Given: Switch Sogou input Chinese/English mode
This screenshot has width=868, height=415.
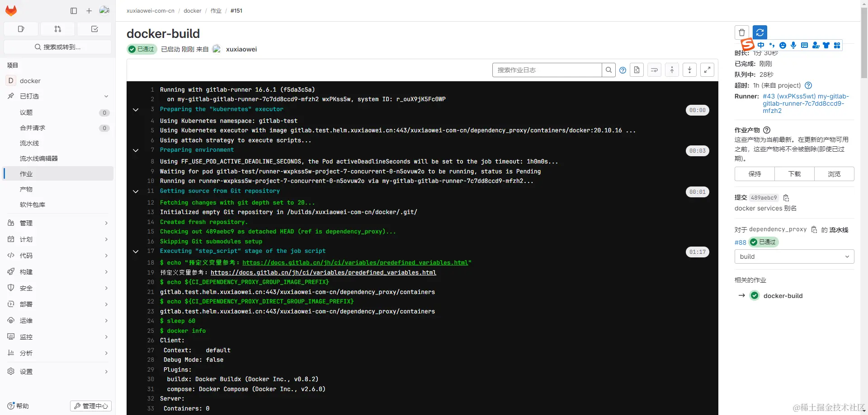Looking at the screenshot, I should (761, 45).
